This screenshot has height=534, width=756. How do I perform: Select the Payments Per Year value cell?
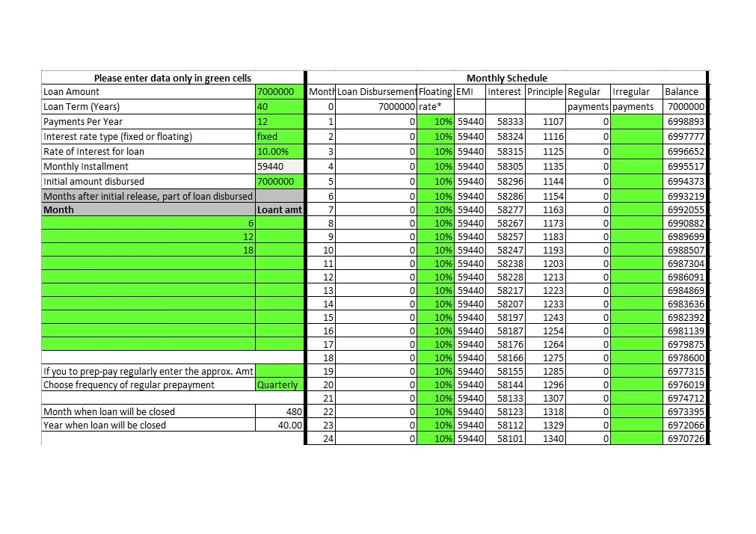[279, 122]
